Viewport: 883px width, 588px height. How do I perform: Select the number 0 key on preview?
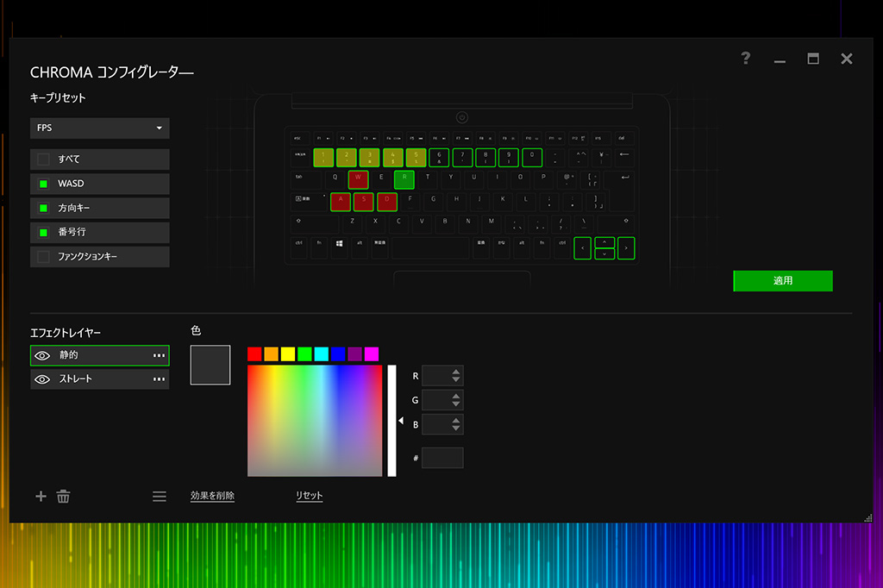(531, 158)
